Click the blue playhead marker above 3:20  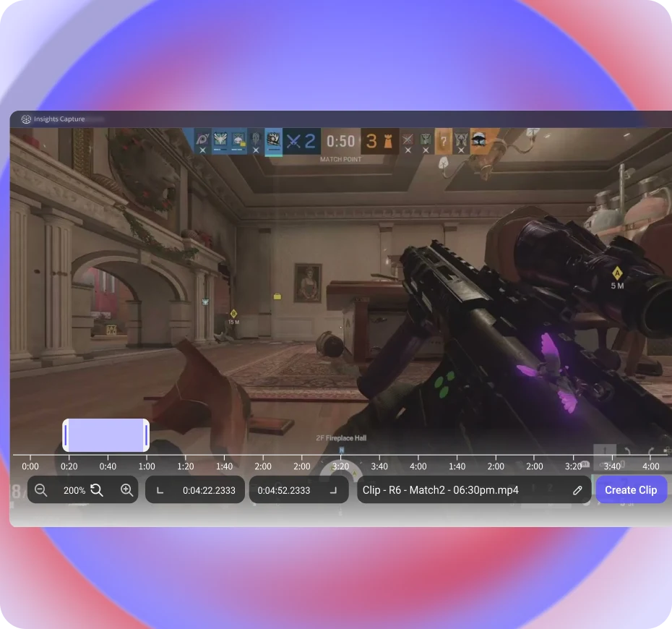(342, 450)
